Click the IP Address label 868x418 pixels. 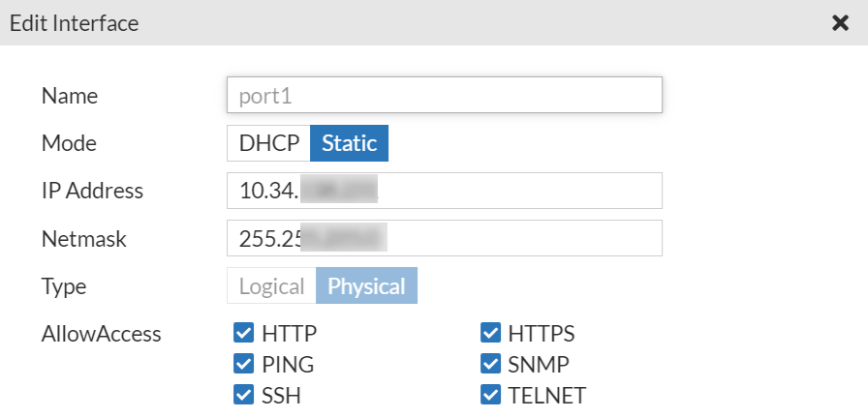(x=92, y=191)
